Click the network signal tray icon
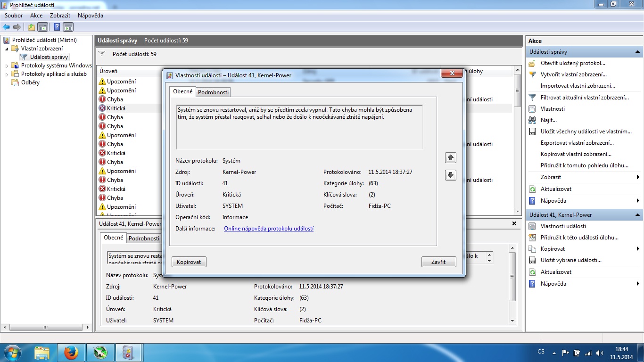Viewport: 644px width, 362px height. (588, 353)
